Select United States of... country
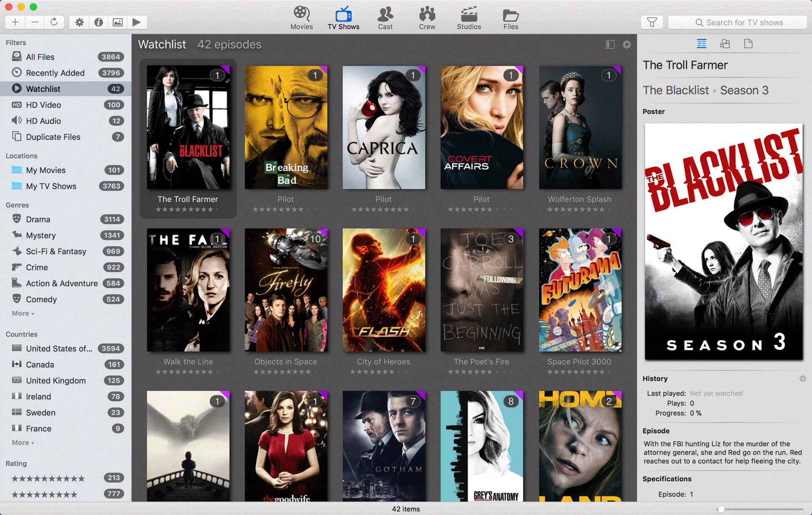This screenshot has width=812, height=515. point(66,348)
